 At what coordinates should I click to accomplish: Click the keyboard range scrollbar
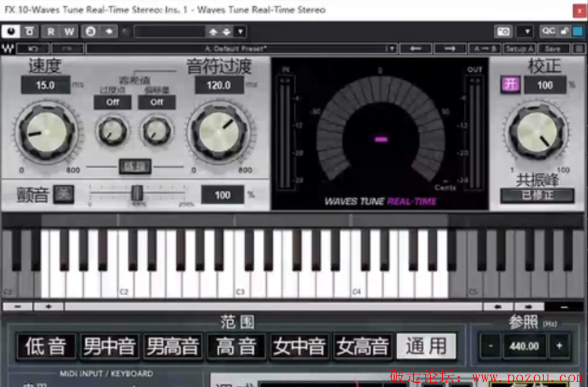273,307
